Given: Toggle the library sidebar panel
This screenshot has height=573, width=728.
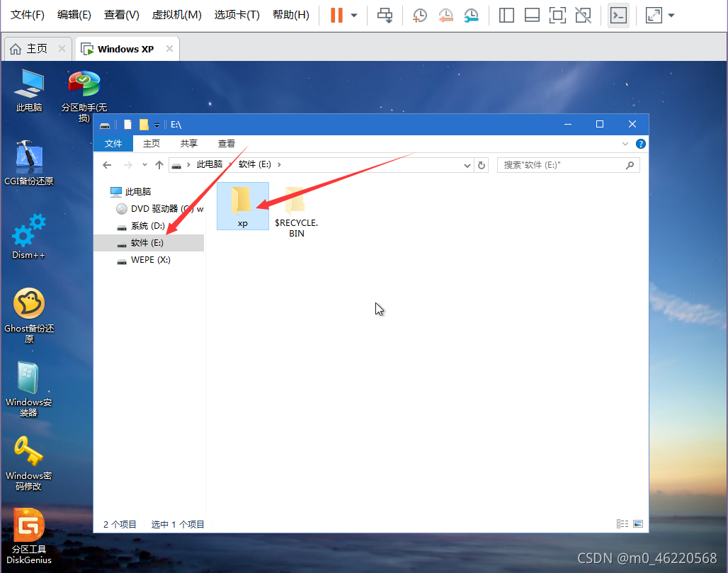Looking at the screenshot, I should pyautogui.click(x=506, y=15).
